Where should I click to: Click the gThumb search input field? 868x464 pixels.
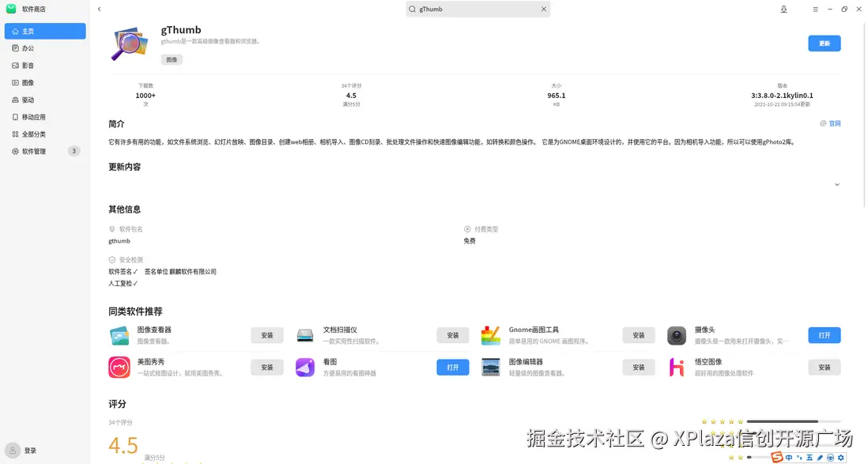coord(477,9)
